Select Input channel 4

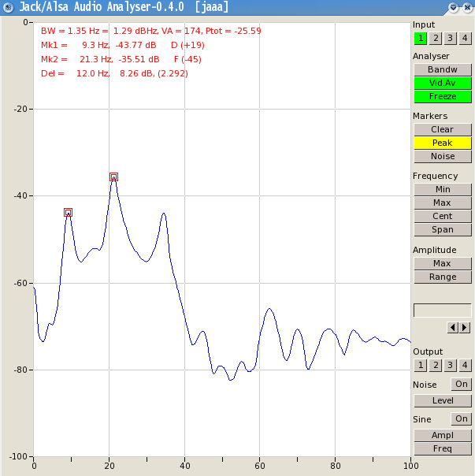pos(465,39)
